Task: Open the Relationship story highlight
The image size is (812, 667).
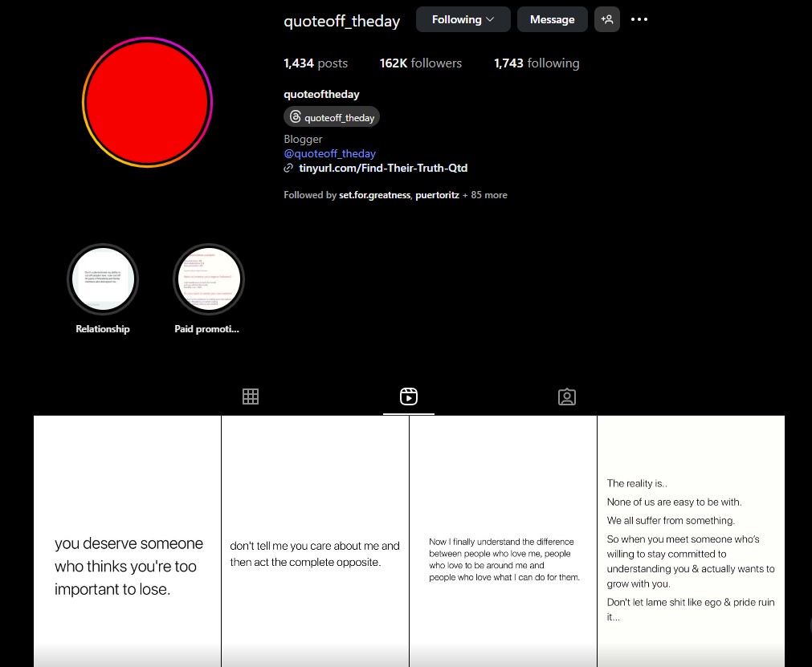Action: pos(103,280)
